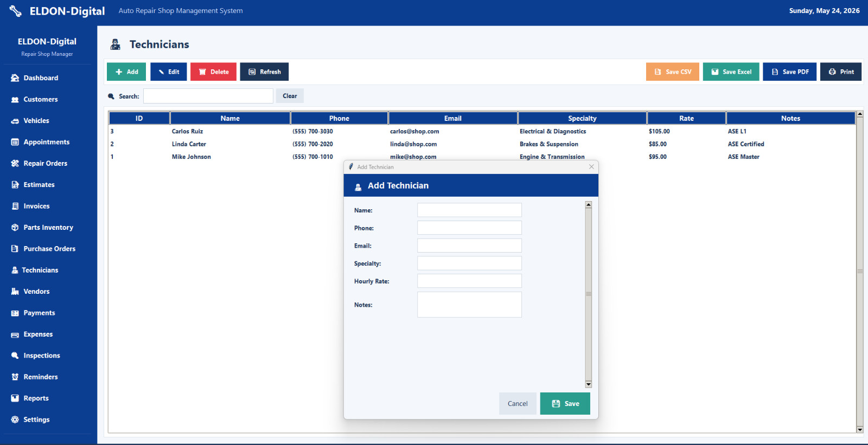
Task: Focus the Phone field in dialog
Action: pyautogui.click(x=469, y=228)
